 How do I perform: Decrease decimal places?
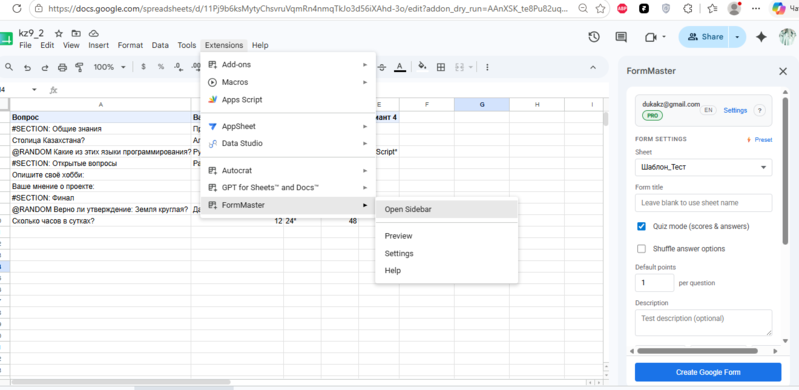click(x=178, y=67)
